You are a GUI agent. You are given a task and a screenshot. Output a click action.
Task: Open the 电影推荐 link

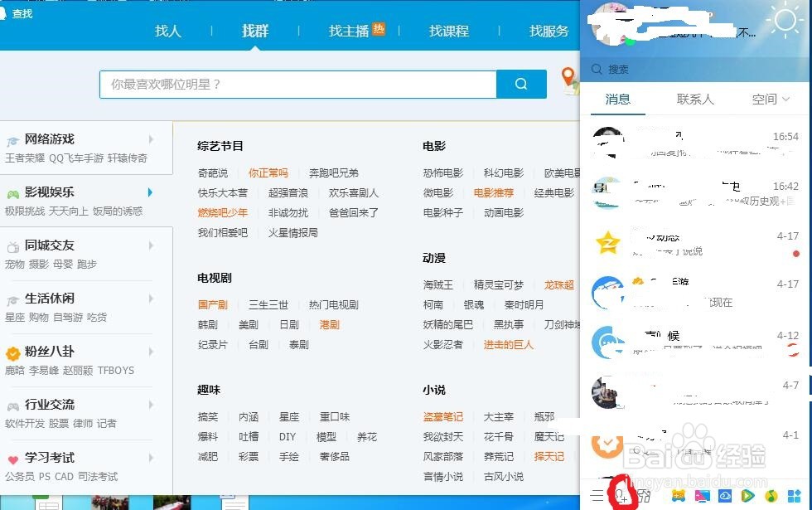coord(494,192)
